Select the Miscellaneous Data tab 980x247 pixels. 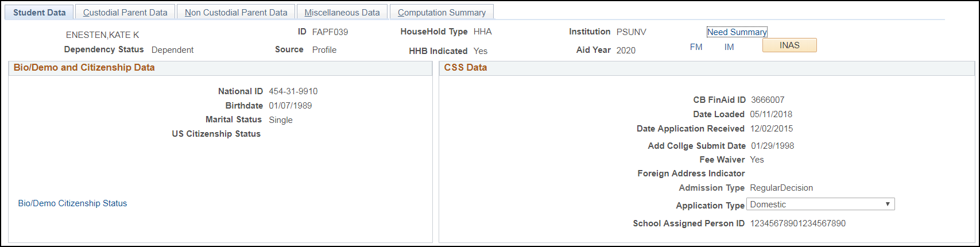pos(342,12)
